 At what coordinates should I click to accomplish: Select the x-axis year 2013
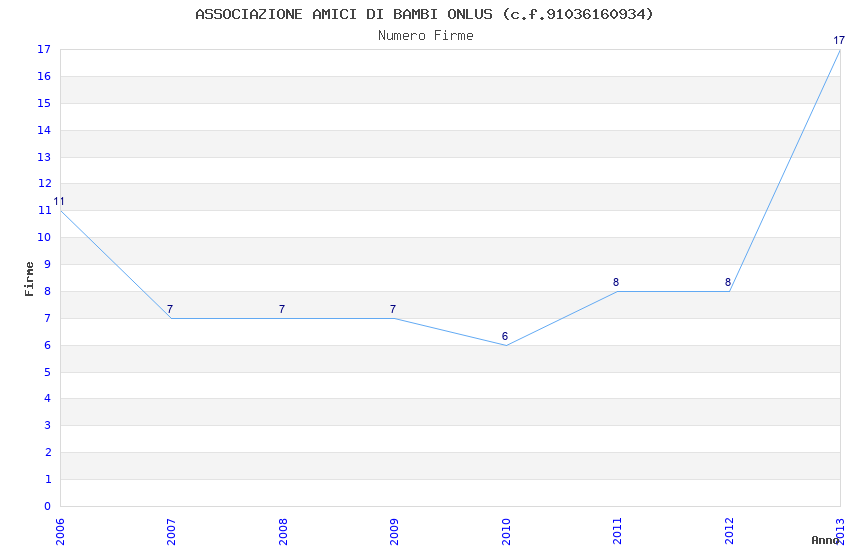coord(840,531)
